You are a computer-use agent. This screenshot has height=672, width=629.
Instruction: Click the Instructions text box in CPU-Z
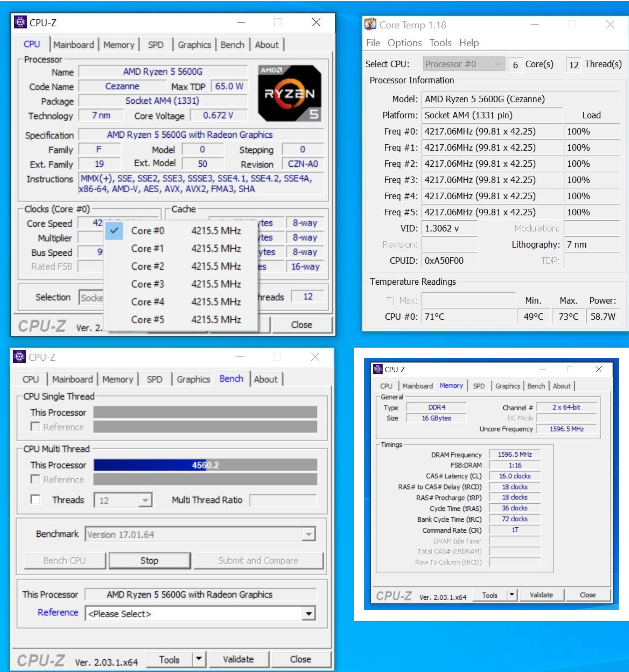pyautogui.click(x=202, y=183)
